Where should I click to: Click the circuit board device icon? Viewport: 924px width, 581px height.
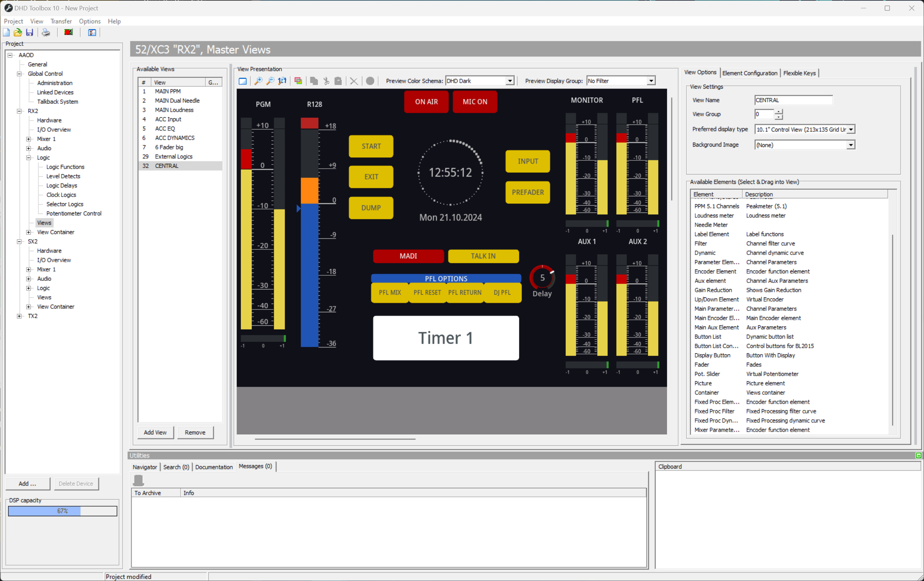tap(68, 33)
